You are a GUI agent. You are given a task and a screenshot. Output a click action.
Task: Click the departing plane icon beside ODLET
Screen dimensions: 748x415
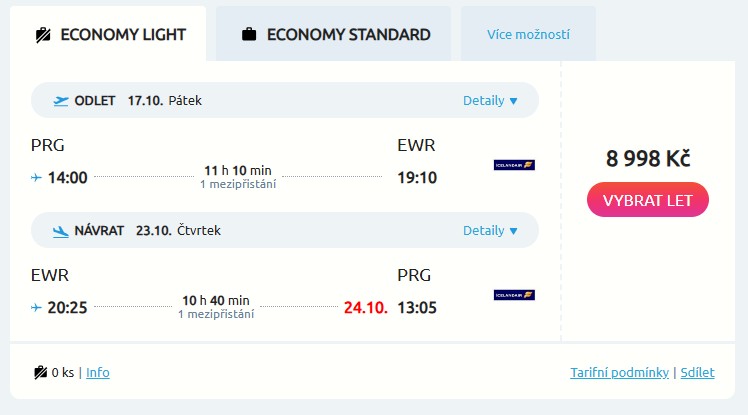click(61, 100)
